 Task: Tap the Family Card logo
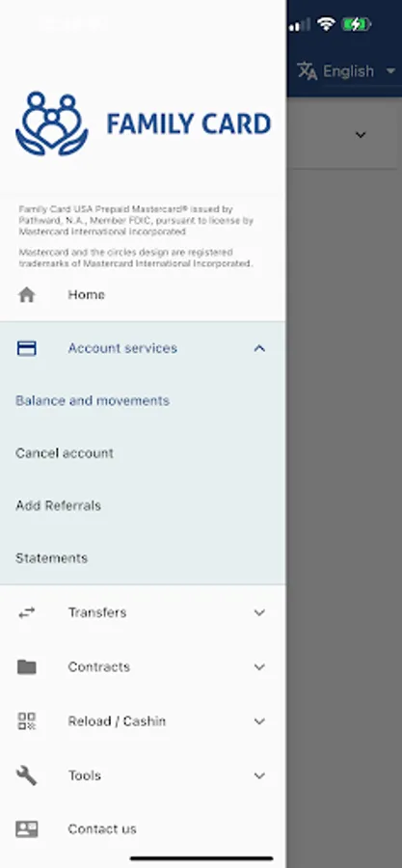144,123
